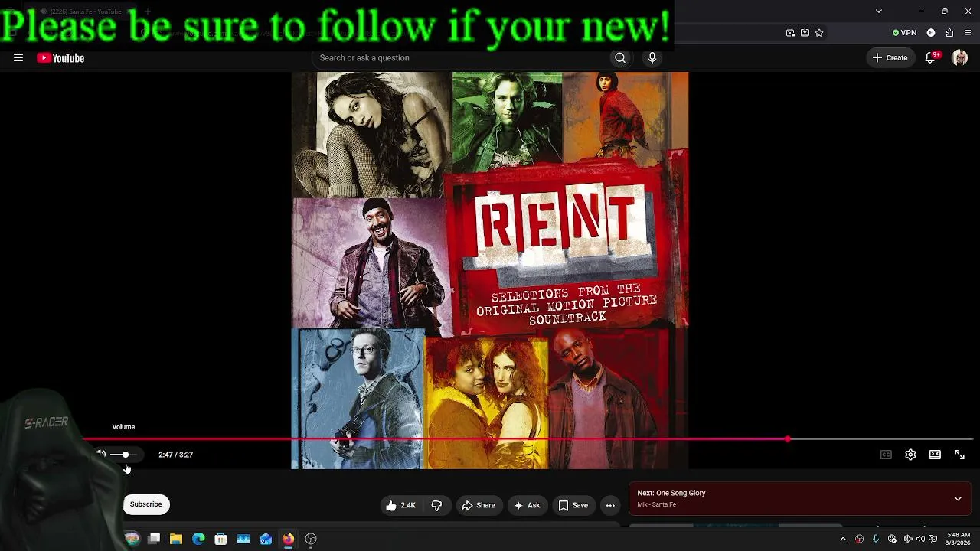
Task: Expand the Firefox list all tabs chevron
Action: 879,11
